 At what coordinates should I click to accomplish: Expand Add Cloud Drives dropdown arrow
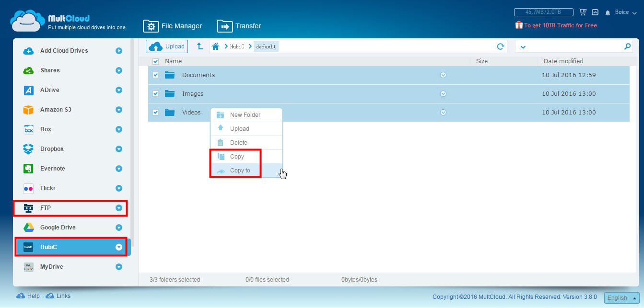point(118,51)
